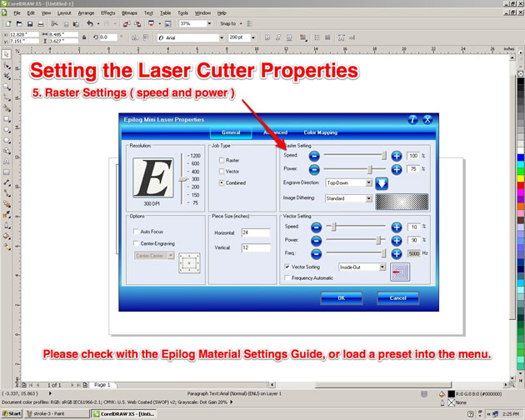Click the info button in Epilog dialog

pos(412,119)
